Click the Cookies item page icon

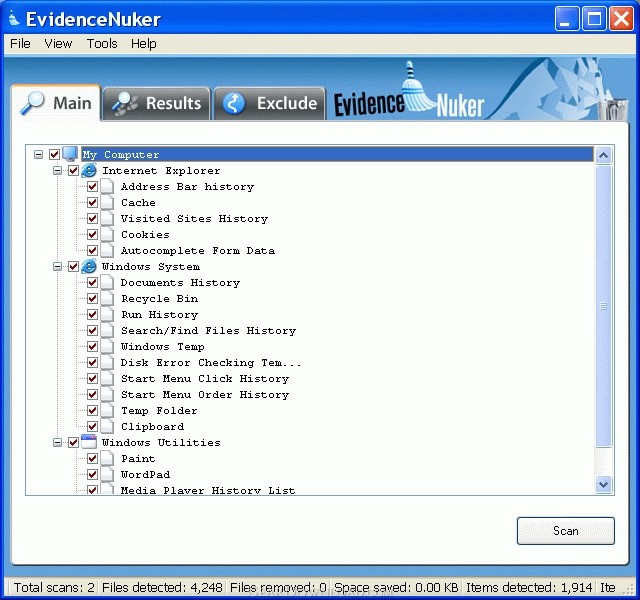point(107,234)
